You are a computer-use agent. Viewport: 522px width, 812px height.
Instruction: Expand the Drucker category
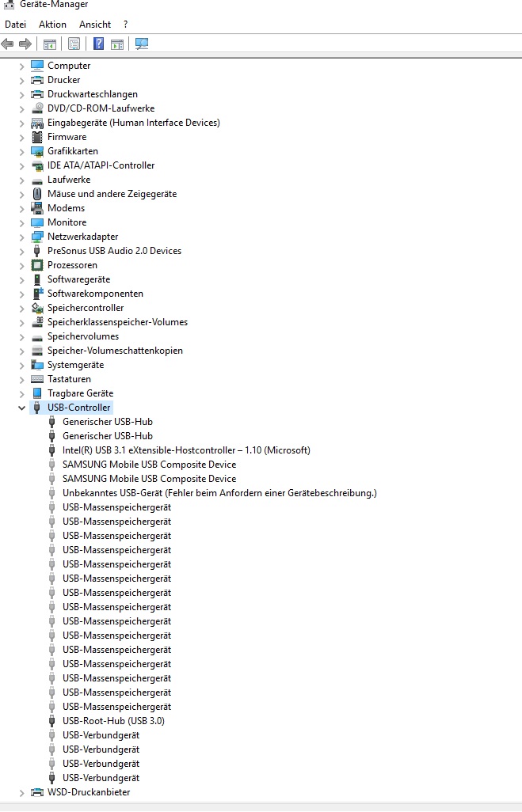[21, 80]
